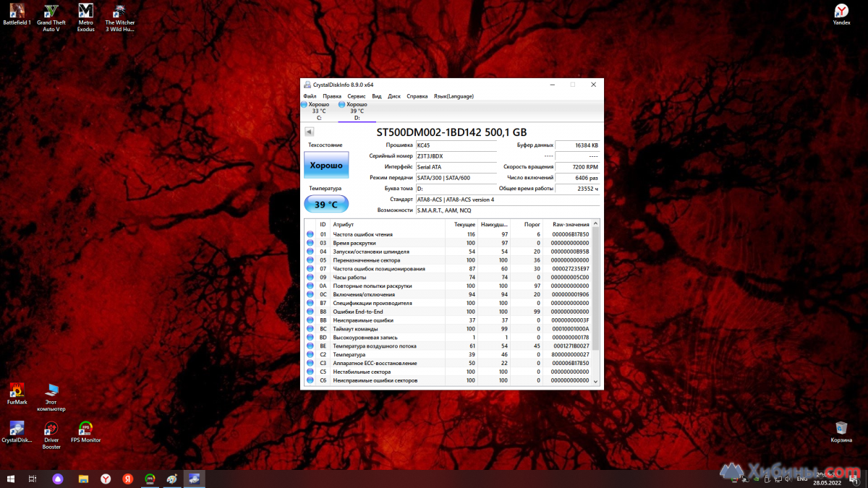Click ENG language indicator in tray
Screen dimensions: 868x488
click(802, 479)
